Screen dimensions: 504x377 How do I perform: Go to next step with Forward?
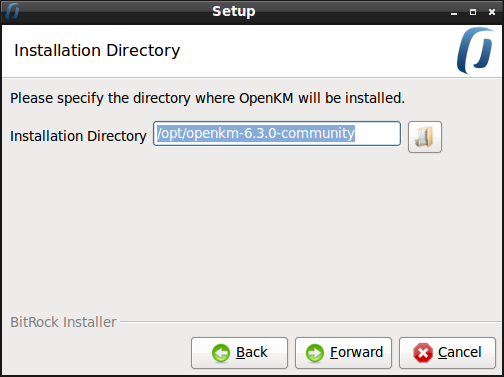tap(343, 353)
